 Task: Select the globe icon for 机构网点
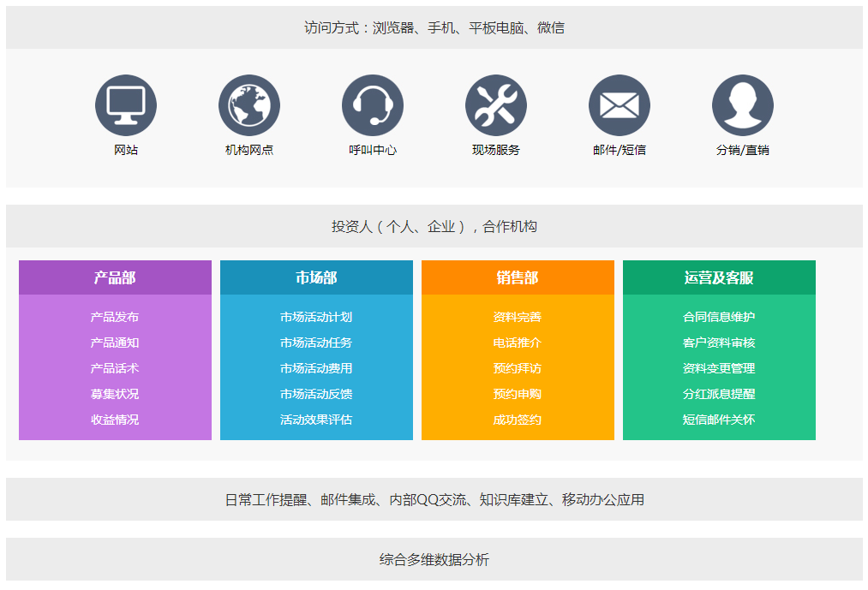(249, 106)
